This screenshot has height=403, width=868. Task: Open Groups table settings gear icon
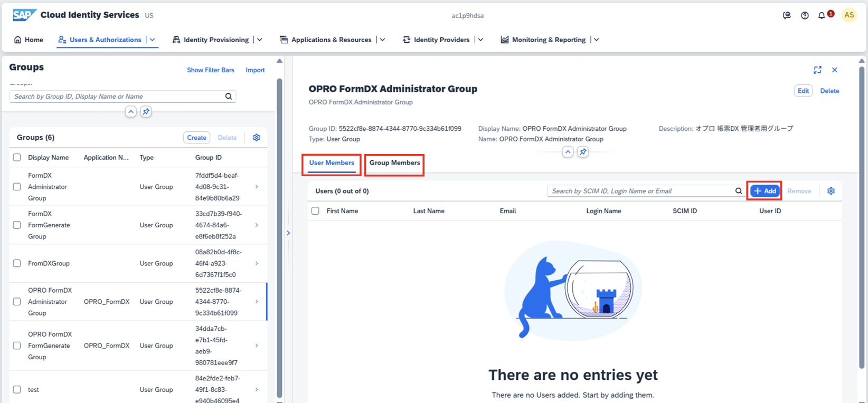(x=257, y=138)
